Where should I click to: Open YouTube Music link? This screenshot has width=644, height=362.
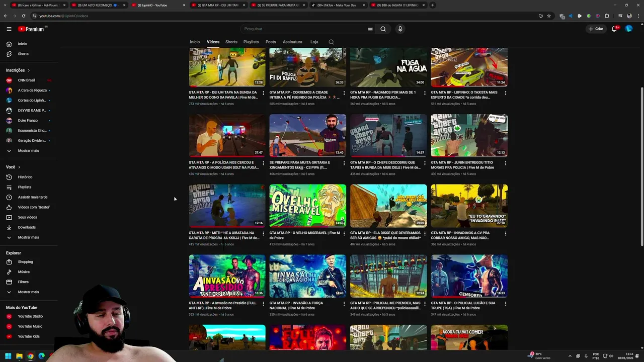(x=30, y=326)
